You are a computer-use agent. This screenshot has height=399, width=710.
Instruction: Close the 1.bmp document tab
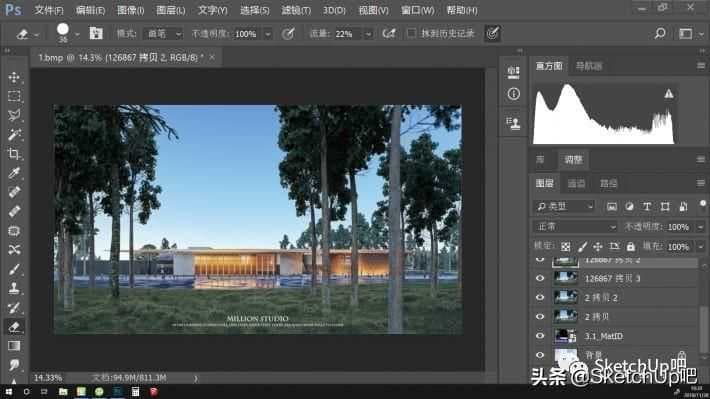212,58
